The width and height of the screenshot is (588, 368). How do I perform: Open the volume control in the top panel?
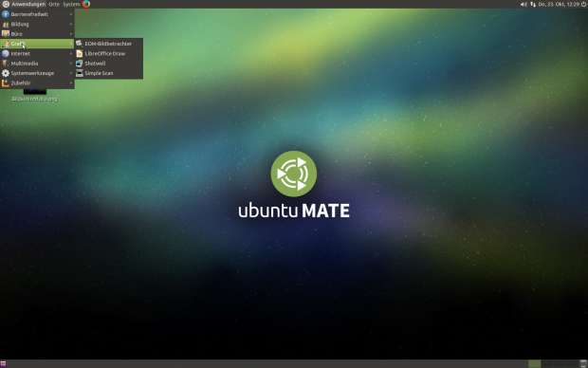[524, 4]
